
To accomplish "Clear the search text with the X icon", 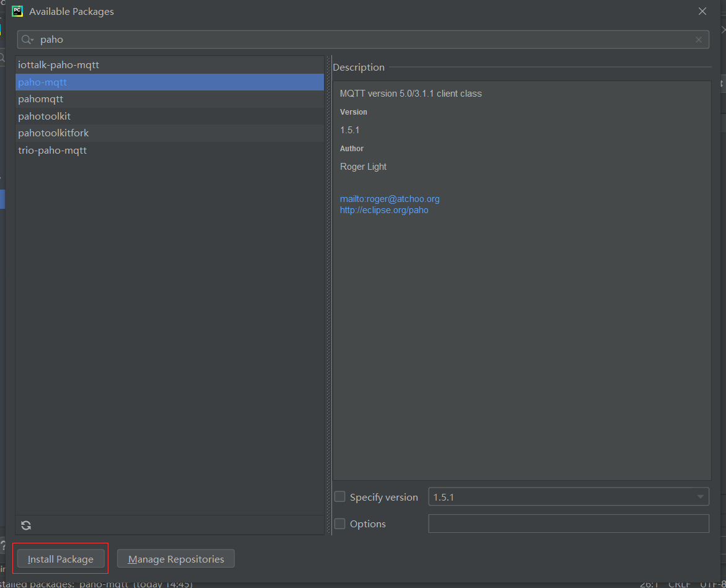I will 699,40.
